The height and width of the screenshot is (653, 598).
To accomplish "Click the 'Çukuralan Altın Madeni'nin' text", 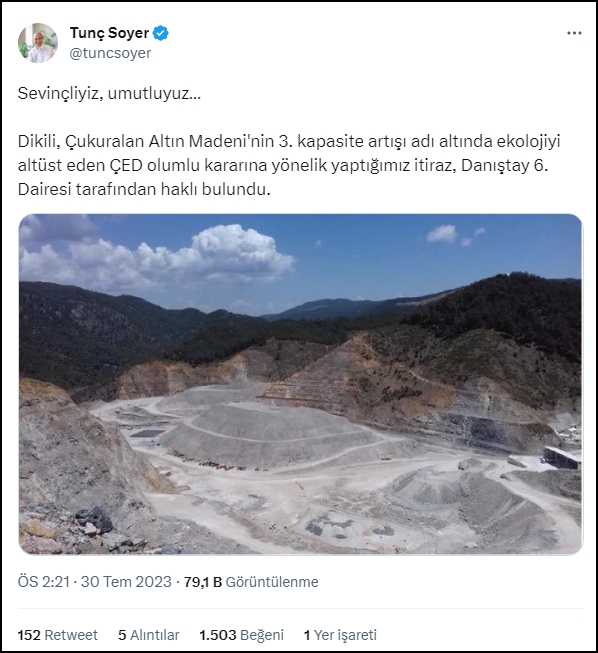I will point(169,142).
